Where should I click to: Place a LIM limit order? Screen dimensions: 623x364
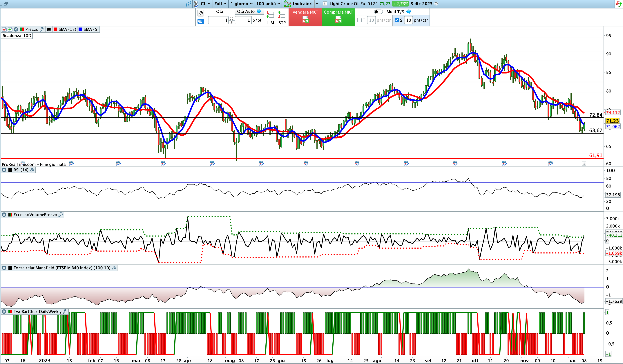point(270,18)
